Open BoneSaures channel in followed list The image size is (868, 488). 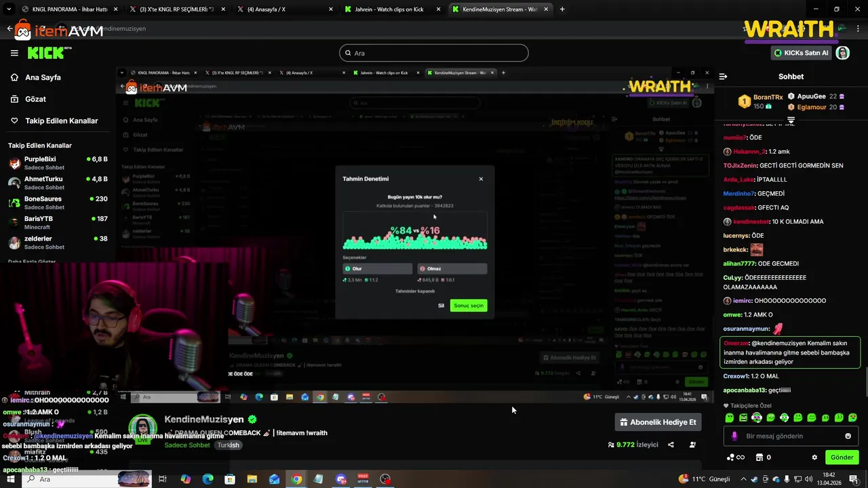[x=58, y=203]
